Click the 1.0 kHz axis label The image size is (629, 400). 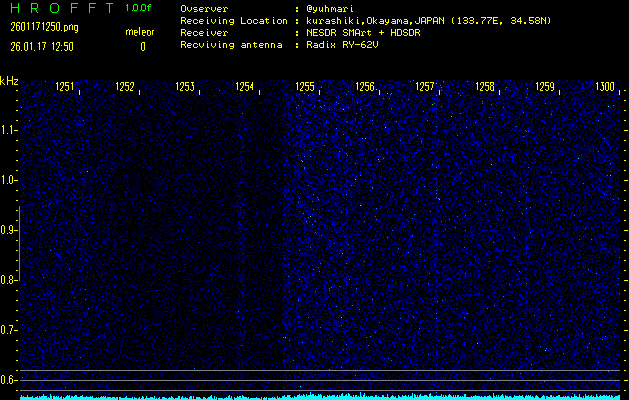7,181
